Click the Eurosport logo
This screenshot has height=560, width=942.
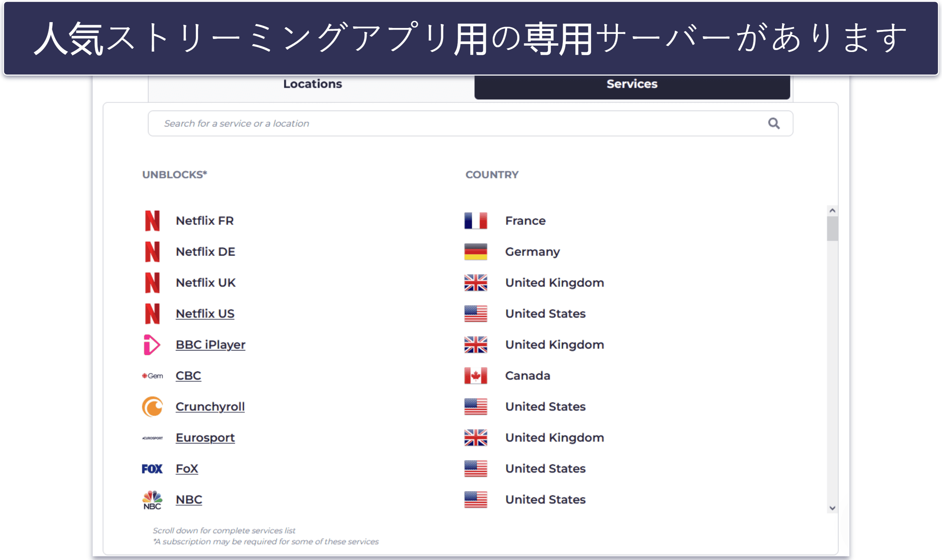pos(152,438)
